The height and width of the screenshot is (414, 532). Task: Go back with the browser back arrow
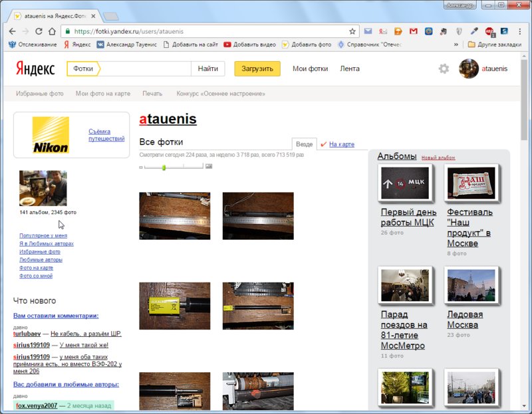coord(12,31)
